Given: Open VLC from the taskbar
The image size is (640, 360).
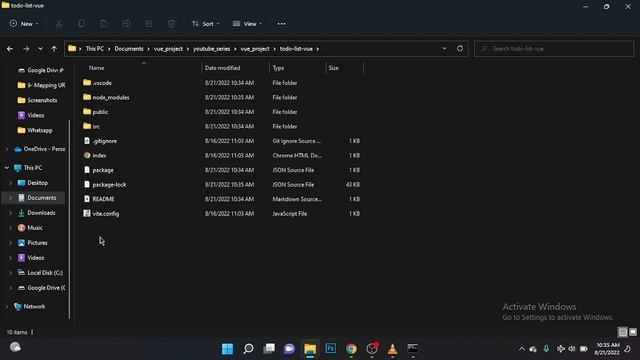Looking at the screenshot, I should pos(392,349).
